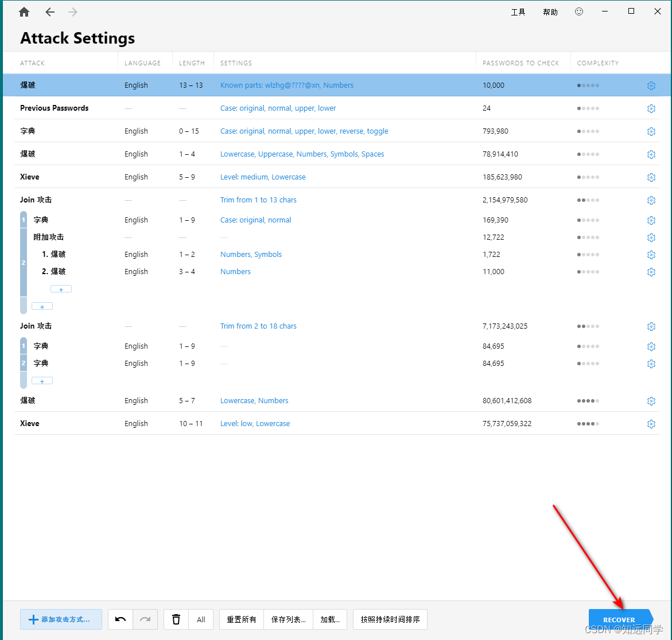The height and width of the screenshot is (640, 672).
Task: Open Case: original, normal, upper, lower link
Action: tap(278, 108)
